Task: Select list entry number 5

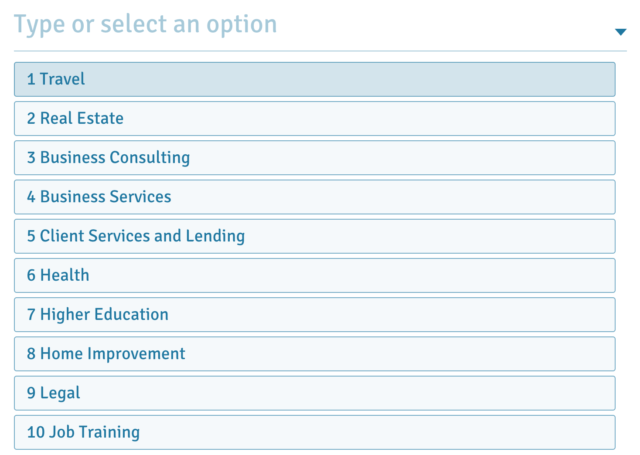Action: (314, 236)
